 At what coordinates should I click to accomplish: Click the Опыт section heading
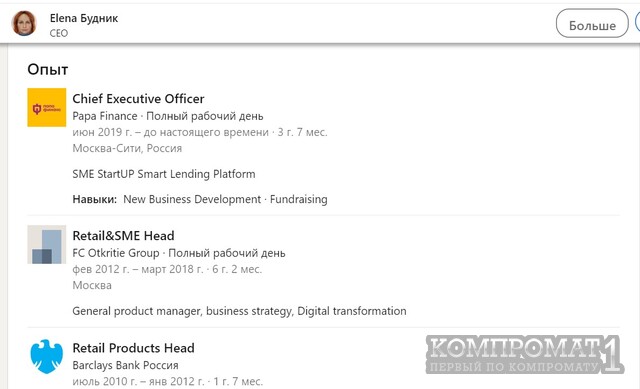point(48,69)
